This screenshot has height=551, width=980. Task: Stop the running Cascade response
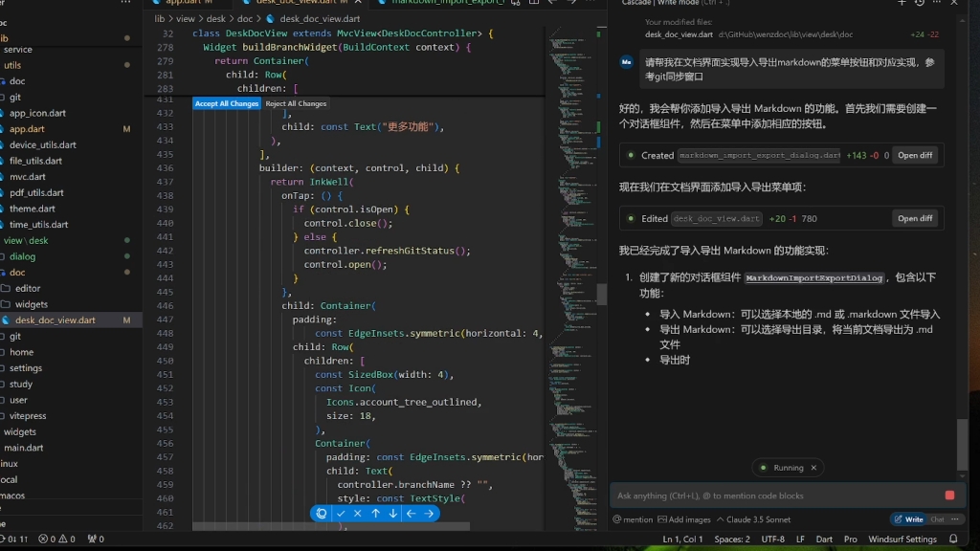coord(949,496)
